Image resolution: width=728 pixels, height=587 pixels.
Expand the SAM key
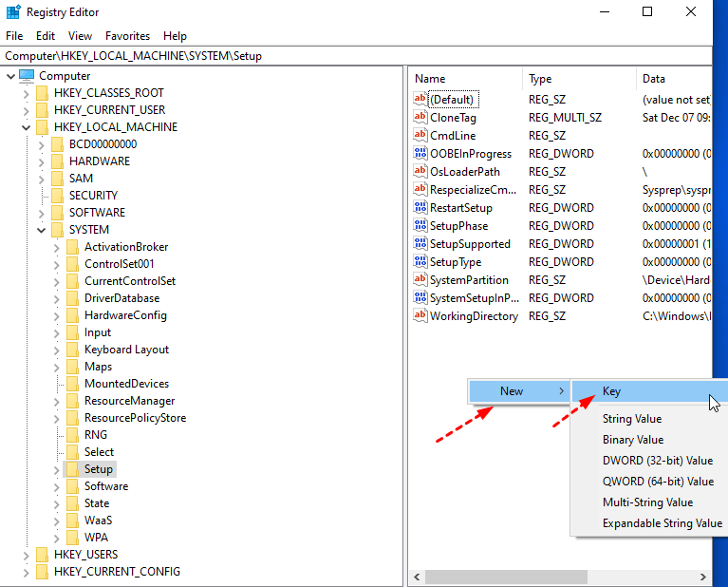pos(42,179)
